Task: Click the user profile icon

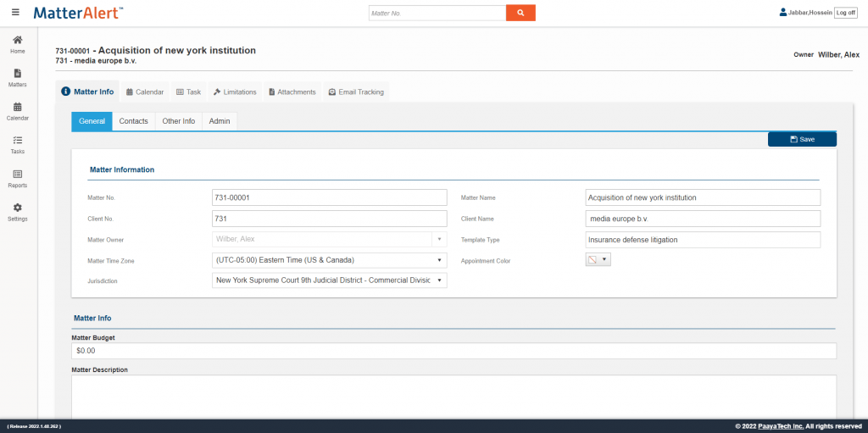Action: pyautogui.click(x=782, y=12)
